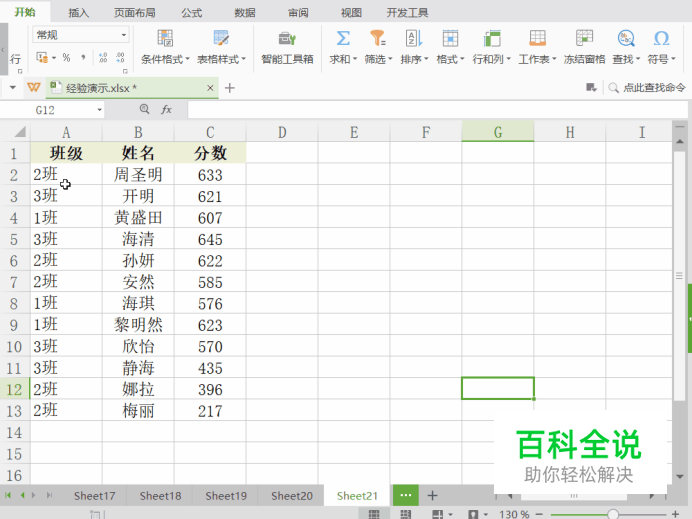Expand the 符号 dropdown arrow
Image resolution: width=692 pixels, height=519 pixels.
pos(673,59)
